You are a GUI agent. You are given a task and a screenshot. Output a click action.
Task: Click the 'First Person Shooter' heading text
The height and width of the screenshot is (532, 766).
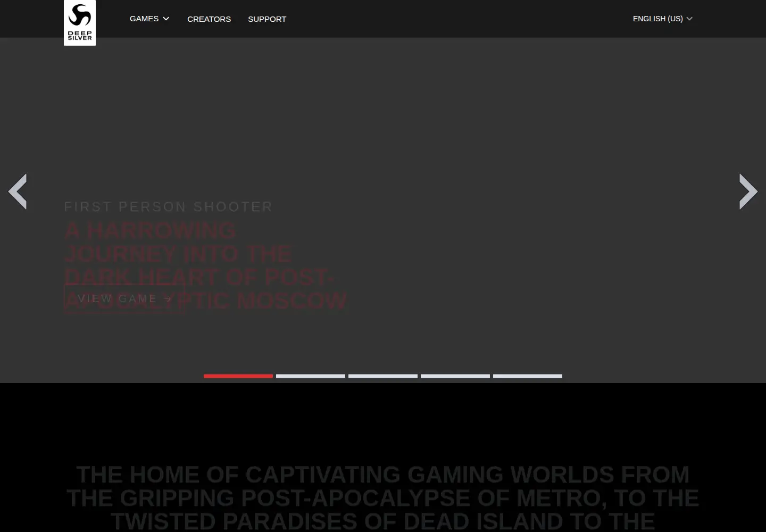[168, 206]
